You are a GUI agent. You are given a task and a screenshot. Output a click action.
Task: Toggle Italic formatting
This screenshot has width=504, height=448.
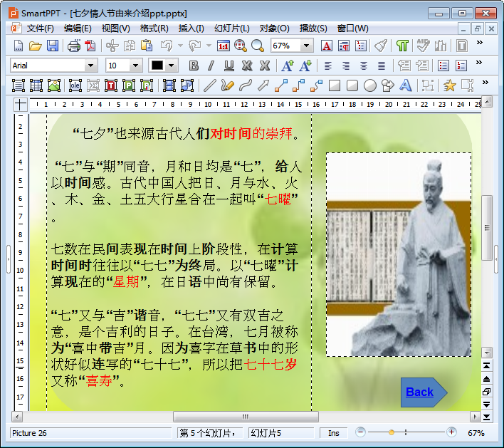[211, 66]
